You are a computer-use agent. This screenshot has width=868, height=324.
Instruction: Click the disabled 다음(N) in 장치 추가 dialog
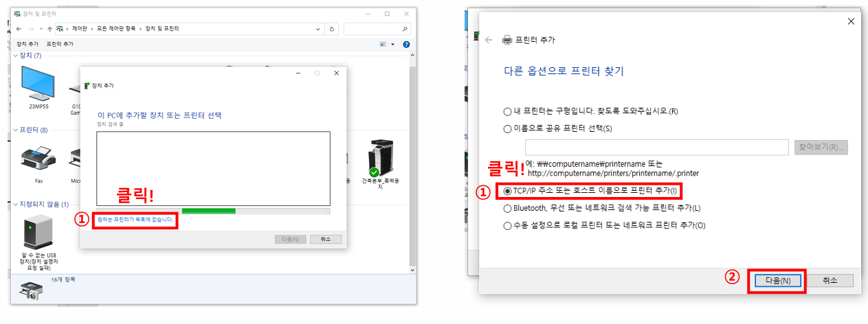click(x=290, y=239)
